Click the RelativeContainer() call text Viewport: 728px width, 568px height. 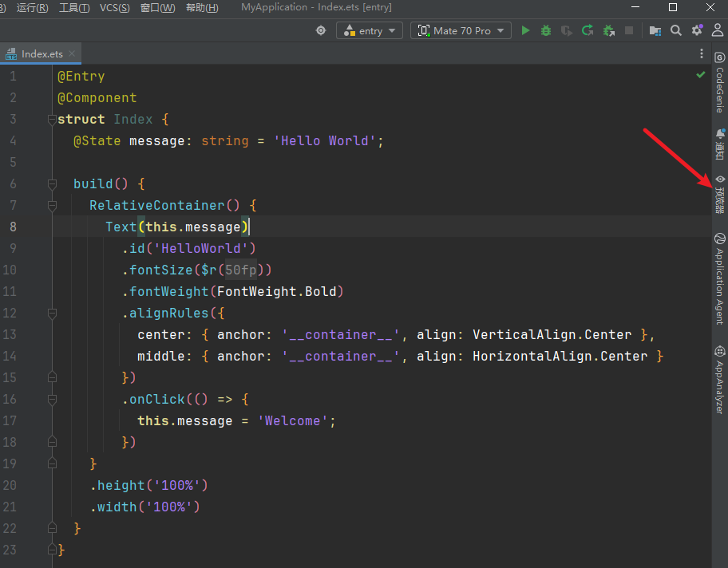pos(164,206)
